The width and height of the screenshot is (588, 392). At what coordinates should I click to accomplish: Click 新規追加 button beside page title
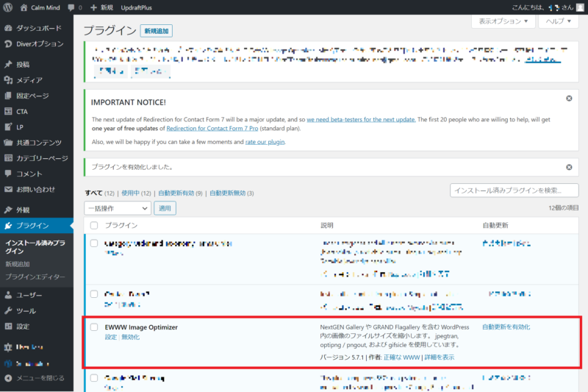(157, 31)
